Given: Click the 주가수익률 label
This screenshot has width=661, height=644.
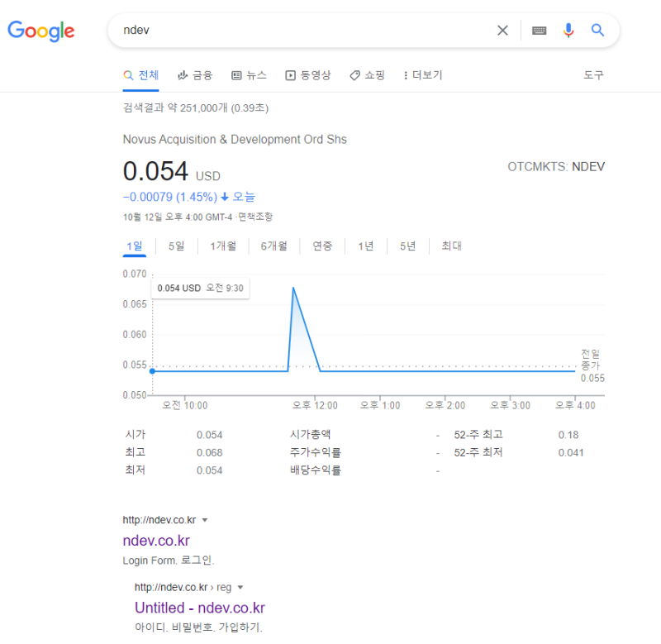Looking at the screenshot, I should click(x=316, y=452).
